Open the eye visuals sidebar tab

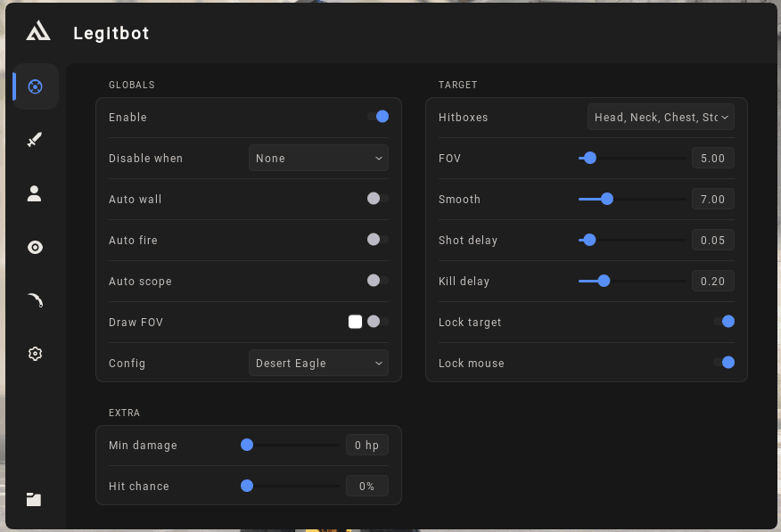tap(35, 247)
